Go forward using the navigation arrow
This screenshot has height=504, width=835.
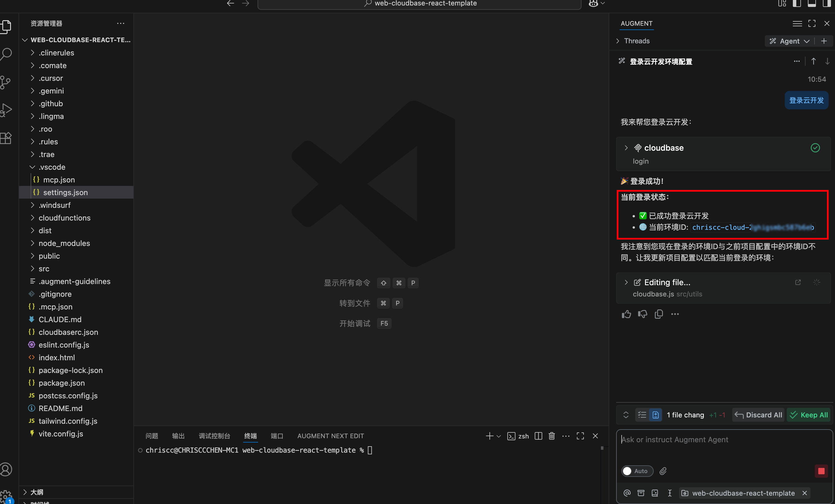pos(246,3)
